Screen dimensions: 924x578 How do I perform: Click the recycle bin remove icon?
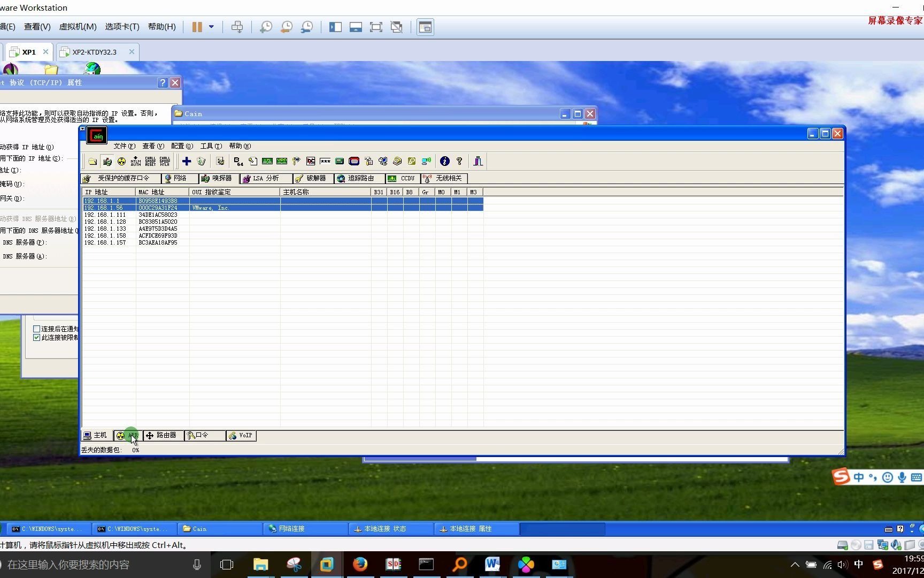pos(201,161)
